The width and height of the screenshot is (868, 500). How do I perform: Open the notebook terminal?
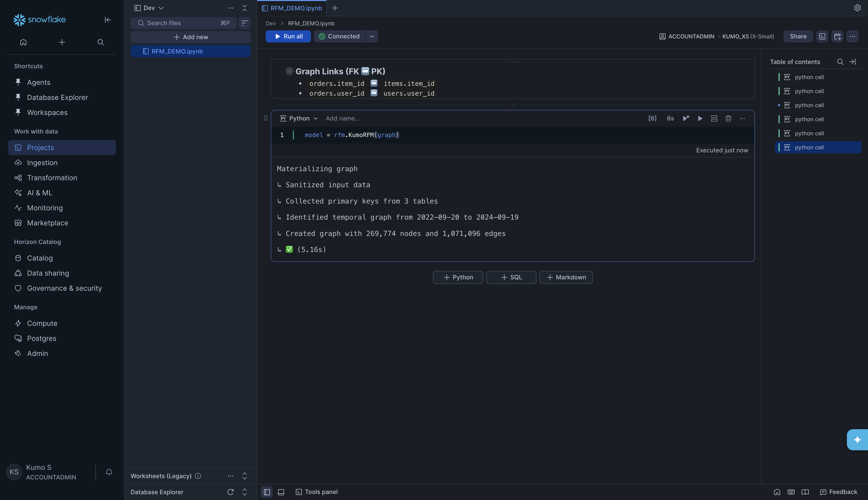pos(822,36)
